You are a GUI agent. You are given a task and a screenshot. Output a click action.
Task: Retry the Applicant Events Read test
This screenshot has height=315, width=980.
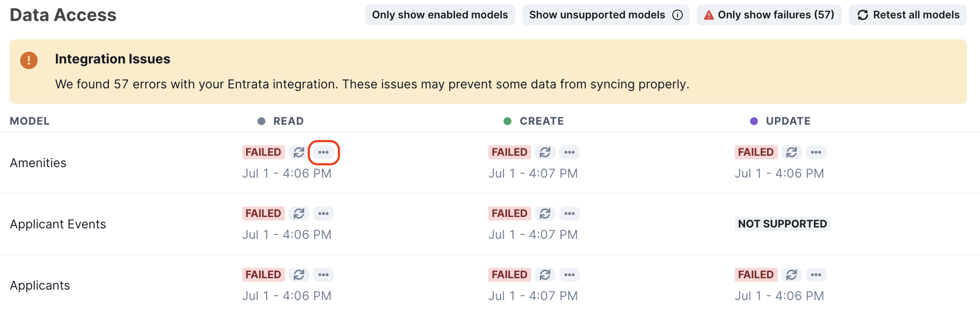tap(299, 213)
